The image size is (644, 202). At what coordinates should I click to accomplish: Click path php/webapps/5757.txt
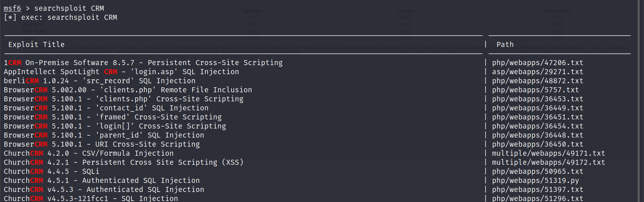(x=535, y=90)
